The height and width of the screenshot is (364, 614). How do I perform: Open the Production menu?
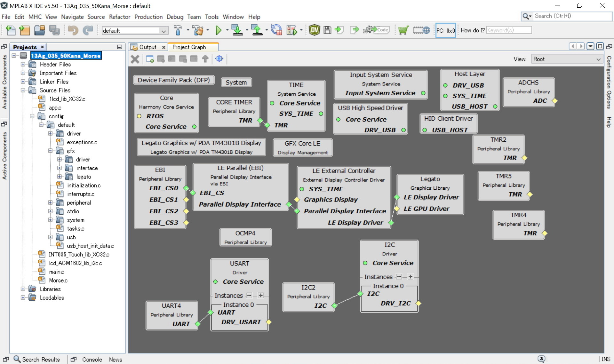pyautogui.click(x=148, y=17)
